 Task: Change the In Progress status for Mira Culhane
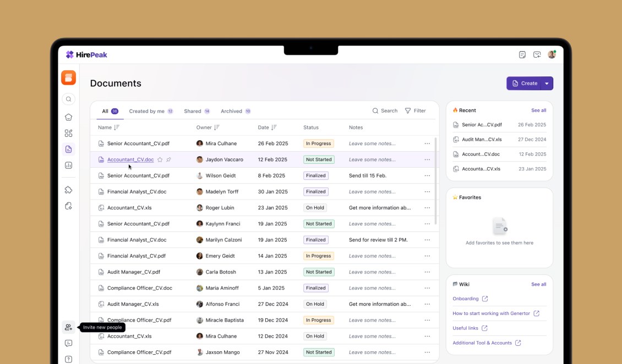pos(319,144)
